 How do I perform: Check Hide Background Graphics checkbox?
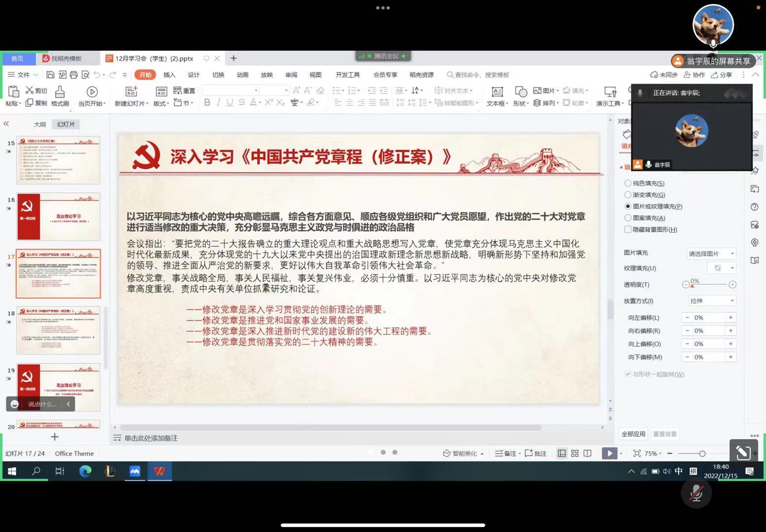(x=627, y=230)
